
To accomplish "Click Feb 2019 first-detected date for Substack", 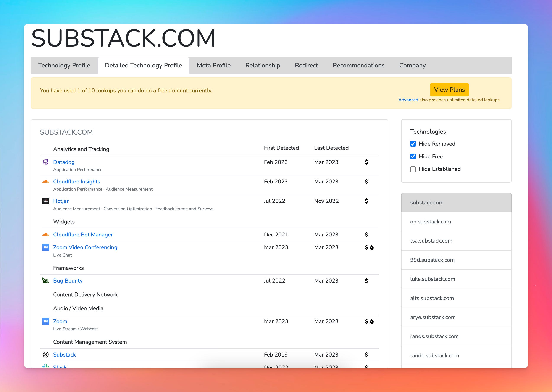I will 276,355.
